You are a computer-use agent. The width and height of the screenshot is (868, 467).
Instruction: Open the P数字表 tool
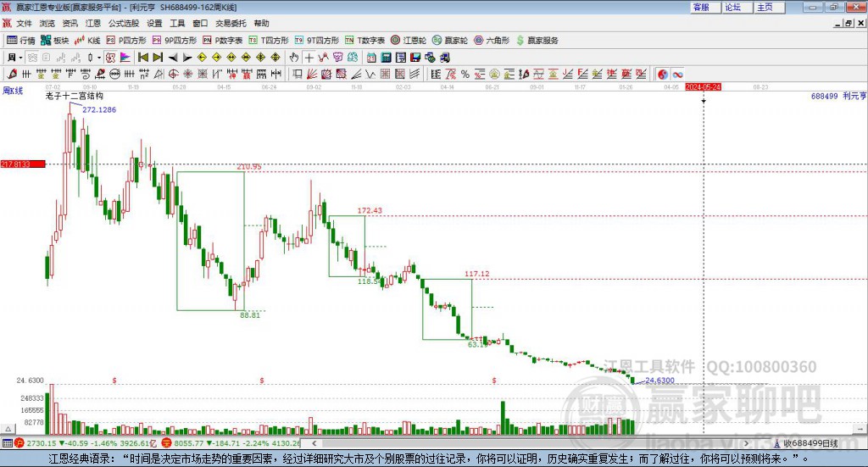pos(223,41)
